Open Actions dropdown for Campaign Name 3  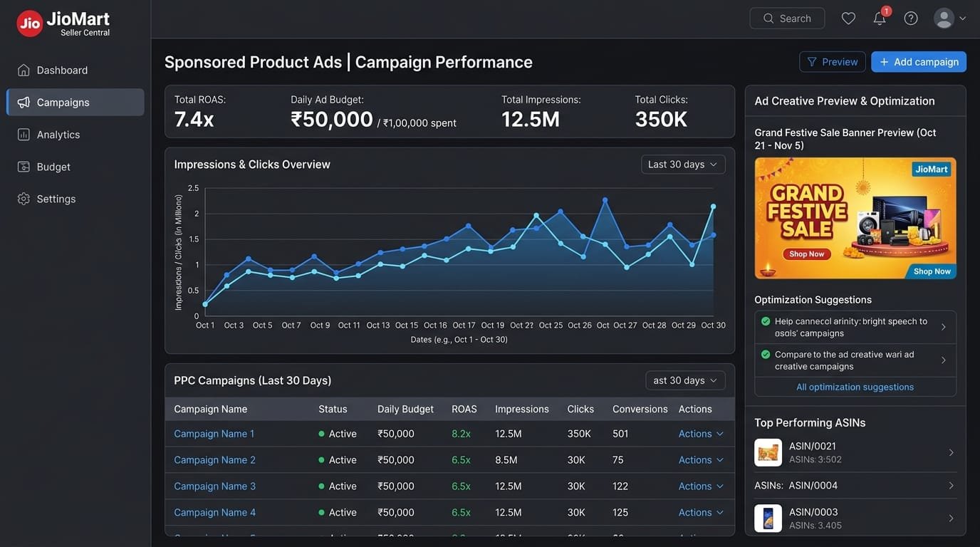coord(701,486)
